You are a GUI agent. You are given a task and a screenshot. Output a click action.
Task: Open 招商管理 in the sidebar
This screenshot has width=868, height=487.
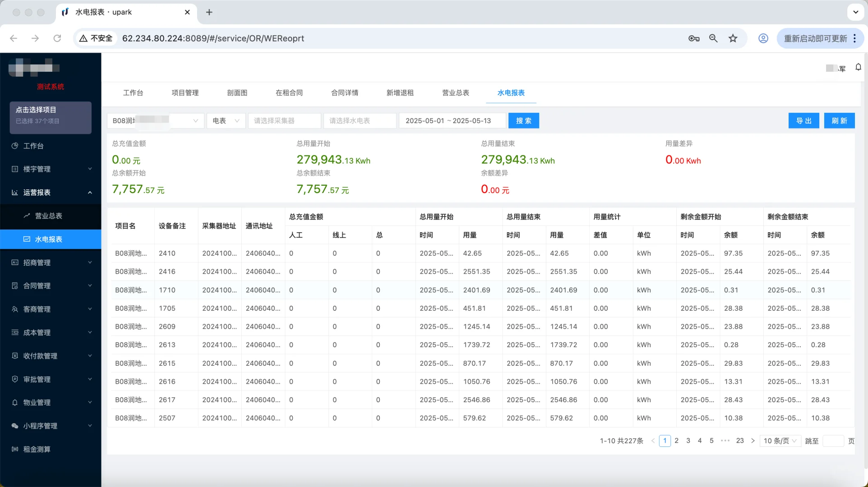coord(36,262)
